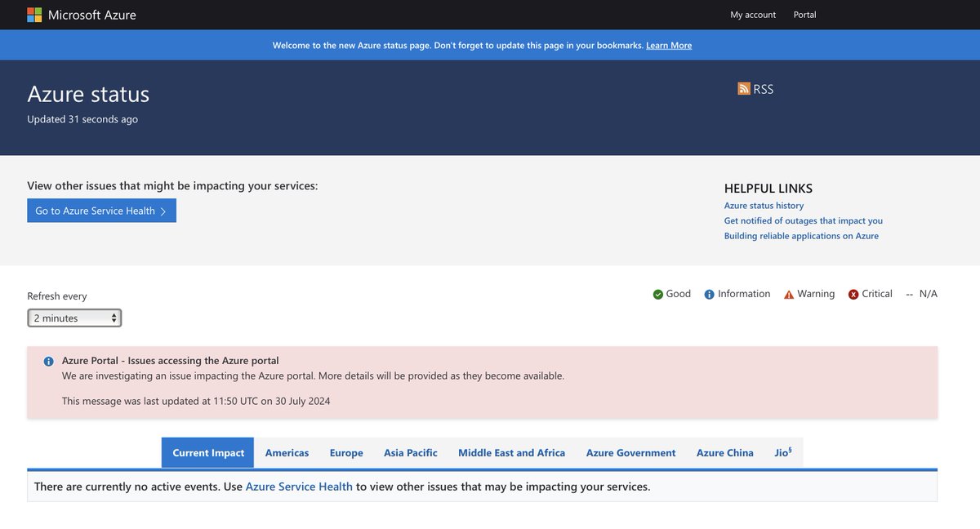980x529 pixels.
Task: Select the Asia Pacific tab
Action: click(x=411, y=453)
